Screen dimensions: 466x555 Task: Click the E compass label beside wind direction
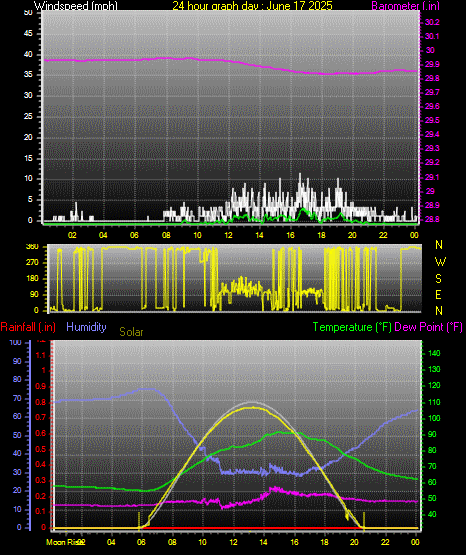click(x=438, y=294)
